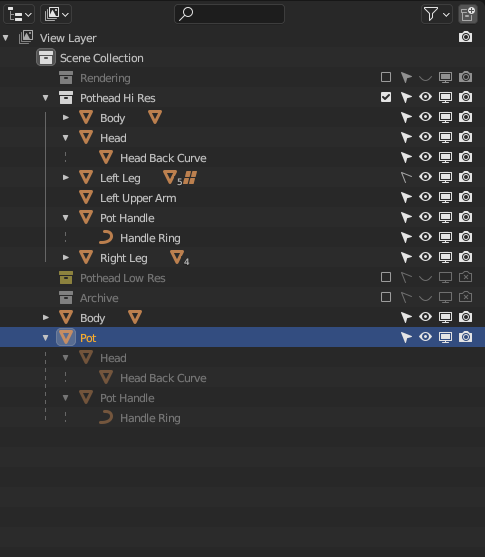Expand the Right Leg tree item

[66, 258]
